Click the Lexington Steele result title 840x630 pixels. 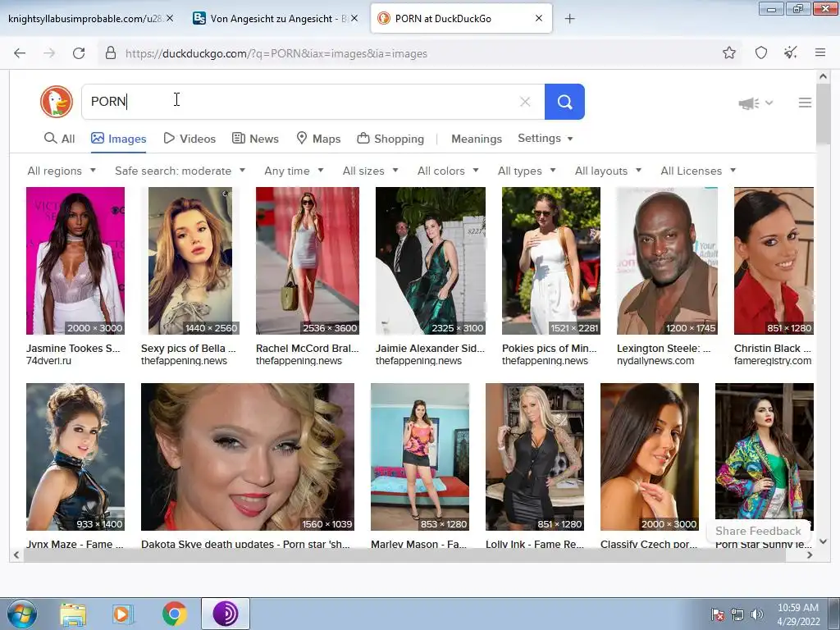pyautogui.click(x=664, y=348)
